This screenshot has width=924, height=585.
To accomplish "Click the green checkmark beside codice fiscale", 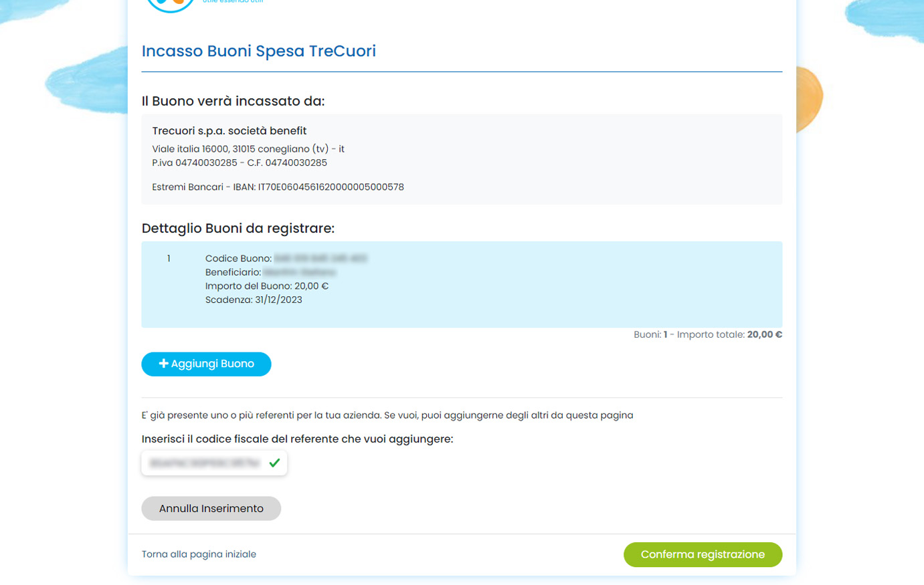I will point(274,463).
